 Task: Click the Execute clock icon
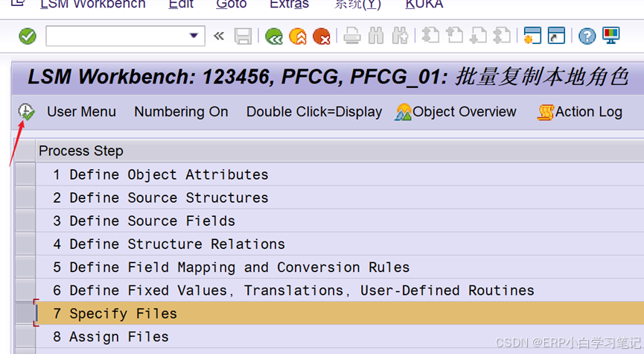point(26,112)
